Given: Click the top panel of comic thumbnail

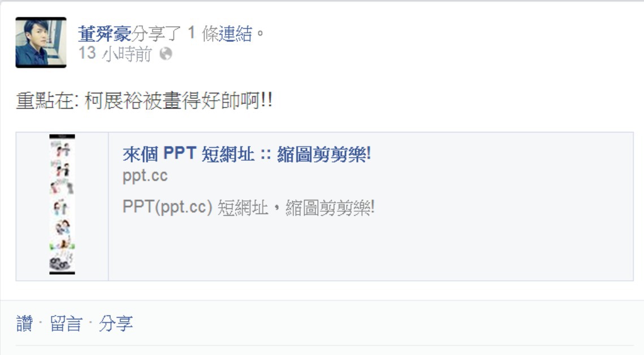Looking at the screenshot, I should tap(62, 149).
